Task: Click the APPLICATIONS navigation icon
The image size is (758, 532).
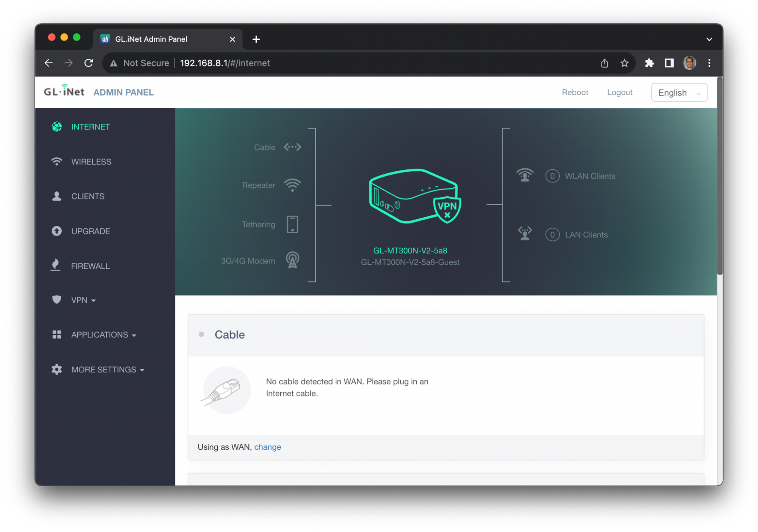Action: pos(56,334)
